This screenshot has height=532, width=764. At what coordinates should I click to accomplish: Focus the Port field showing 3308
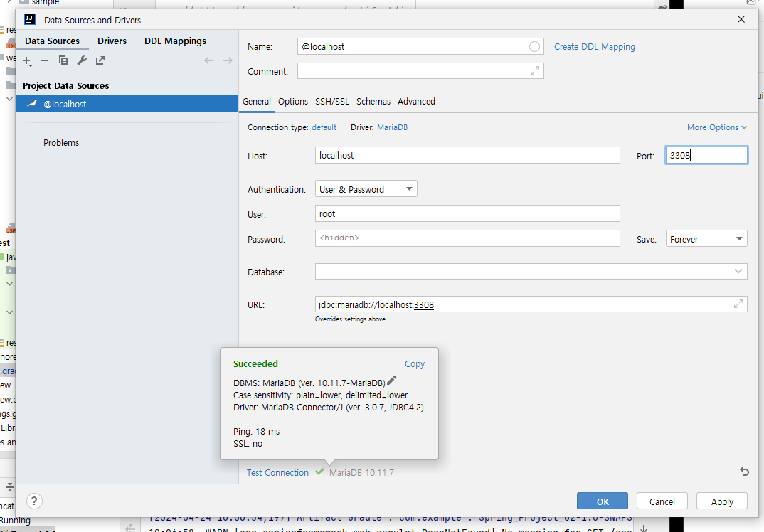coord(706,156)
